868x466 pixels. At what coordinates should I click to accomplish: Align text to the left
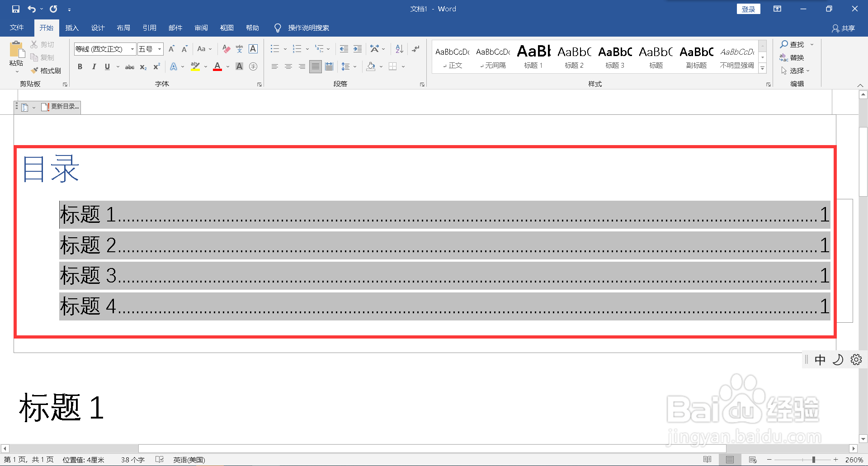pyautogui.click(x=275, y=67)
